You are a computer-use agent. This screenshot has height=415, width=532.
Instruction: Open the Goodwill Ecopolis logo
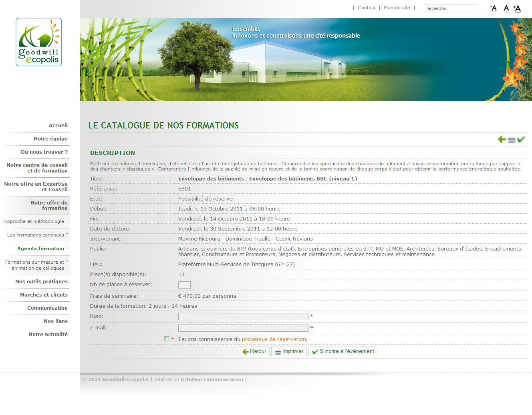coord(39,42)
